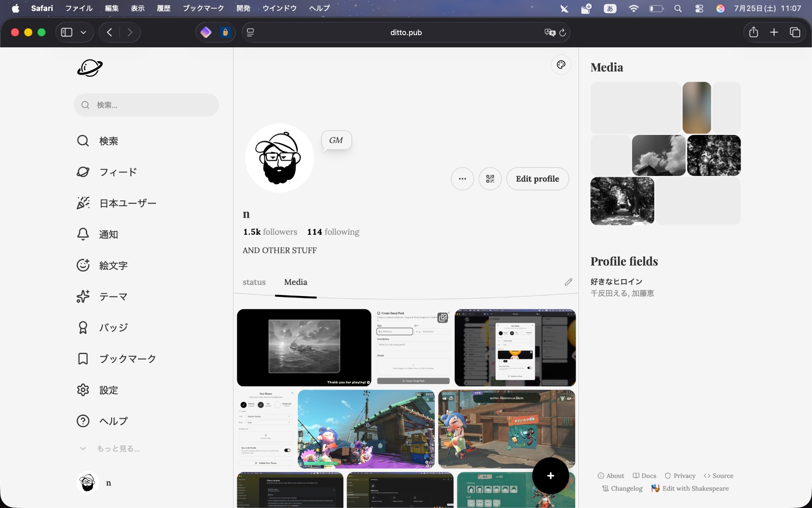Open the Docs link

645,476
